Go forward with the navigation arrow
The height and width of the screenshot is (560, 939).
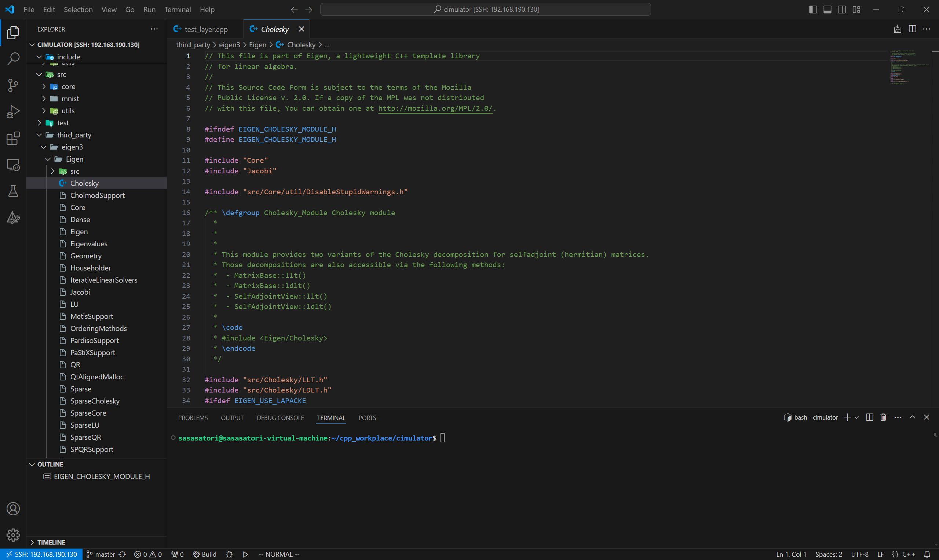(308, 10)
